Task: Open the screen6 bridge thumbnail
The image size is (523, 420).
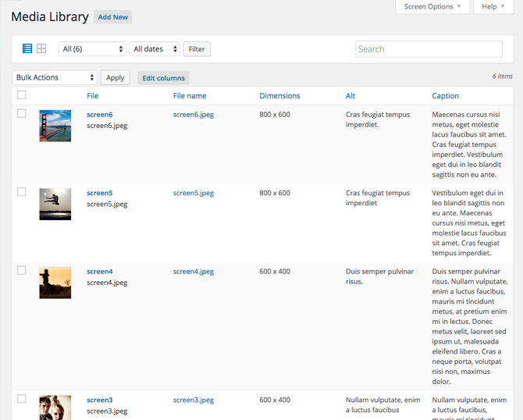Action: (x=55, y=126)
